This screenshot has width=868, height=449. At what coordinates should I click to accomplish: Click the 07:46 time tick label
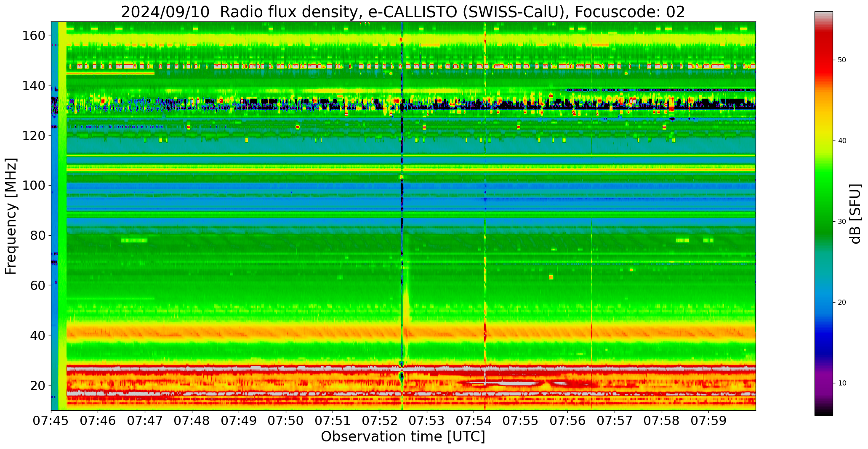tap(98, 421)
